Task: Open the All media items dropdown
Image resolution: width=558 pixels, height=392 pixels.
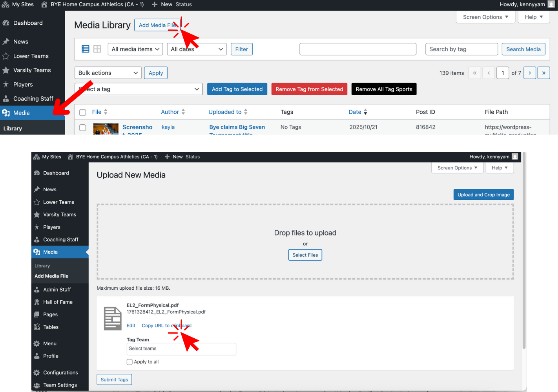Action: click(135, 49)
